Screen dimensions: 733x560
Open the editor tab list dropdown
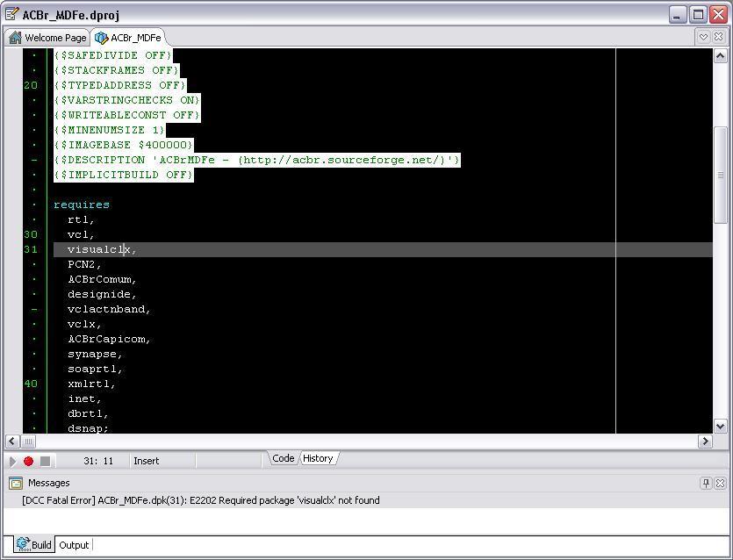703,37
